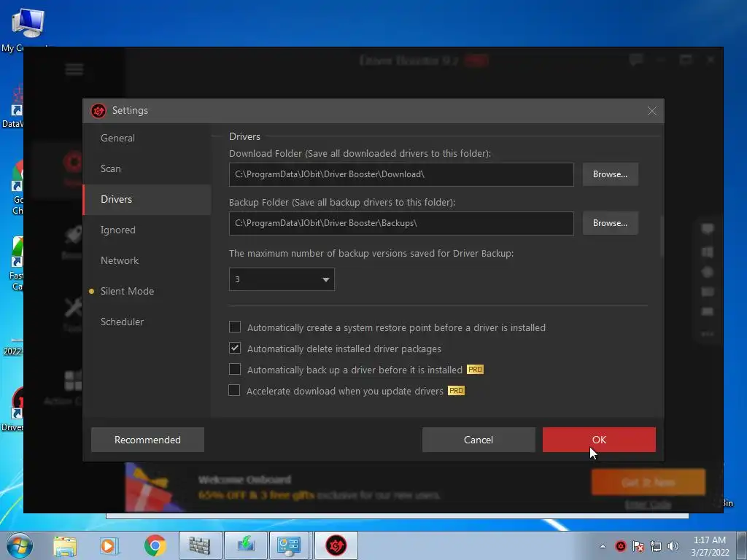Browse for the Download Folder location

[610, 174]
